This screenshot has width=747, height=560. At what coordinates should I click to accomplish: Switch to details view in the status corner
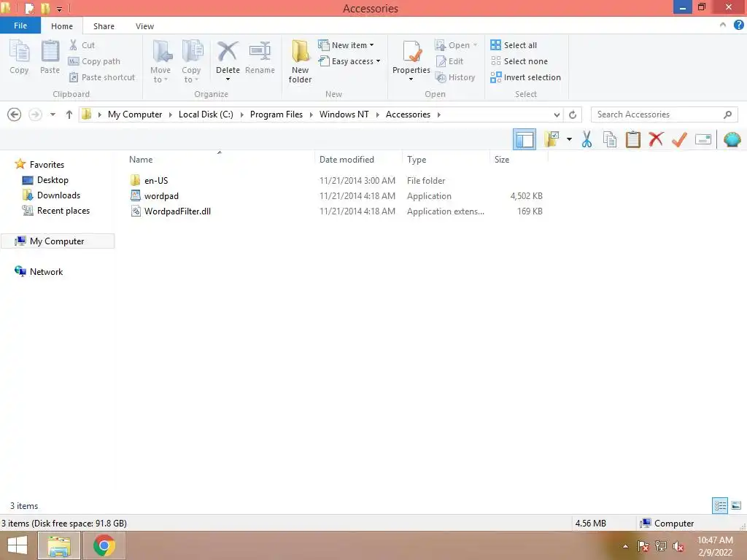(720, 505)
